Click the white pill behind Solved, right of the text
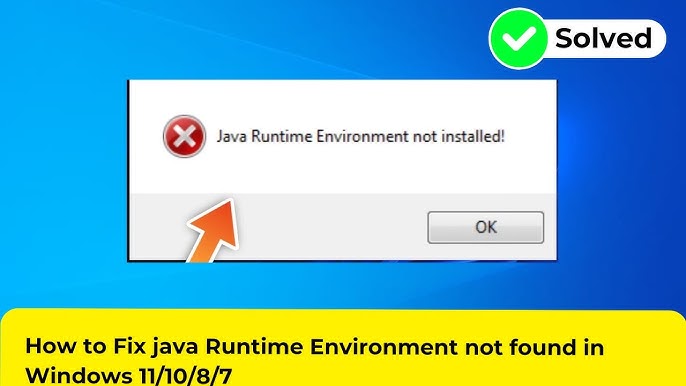 pyautogui.click(x=659, y=39)
